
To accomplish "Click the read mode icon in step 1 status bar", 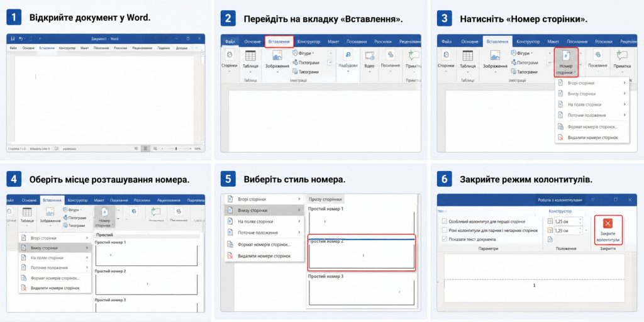I will pos(136,148).
